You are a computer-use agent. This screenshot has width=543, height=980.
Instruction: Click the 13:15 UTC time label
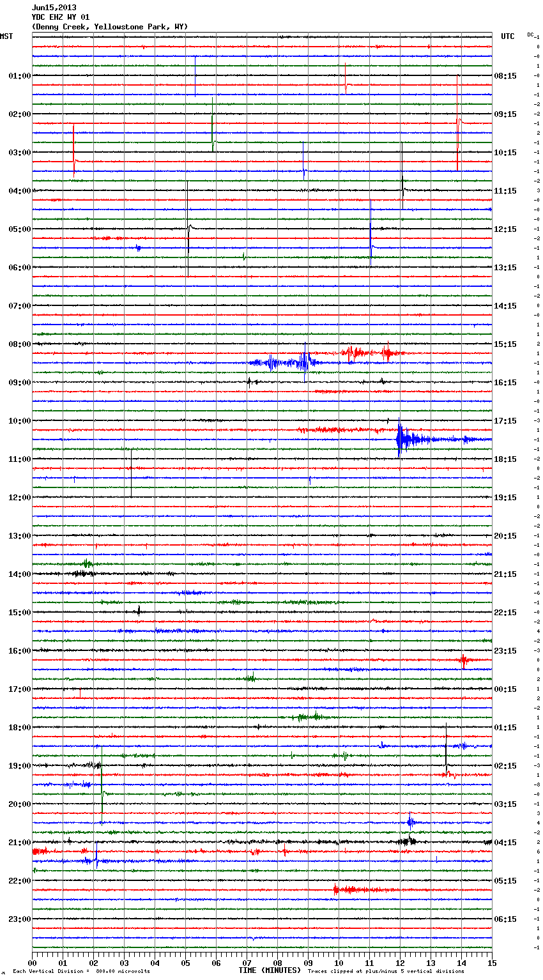[505, 268]
